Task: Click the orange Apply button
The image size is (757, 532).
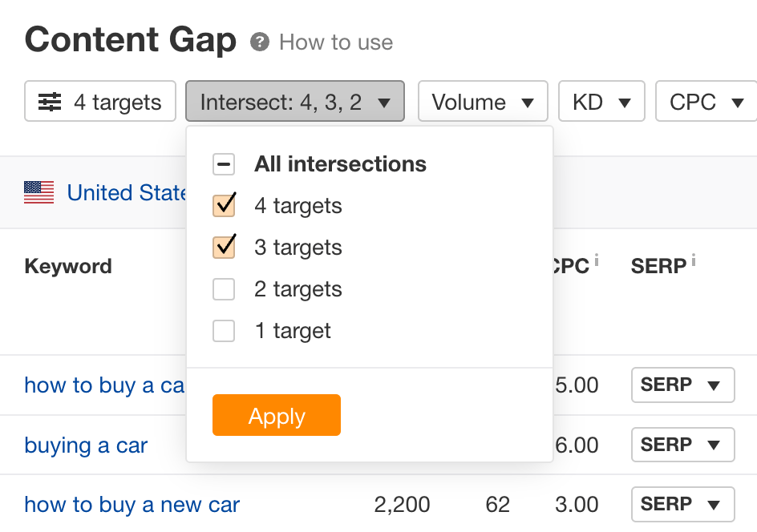Action: click(276, 415)
